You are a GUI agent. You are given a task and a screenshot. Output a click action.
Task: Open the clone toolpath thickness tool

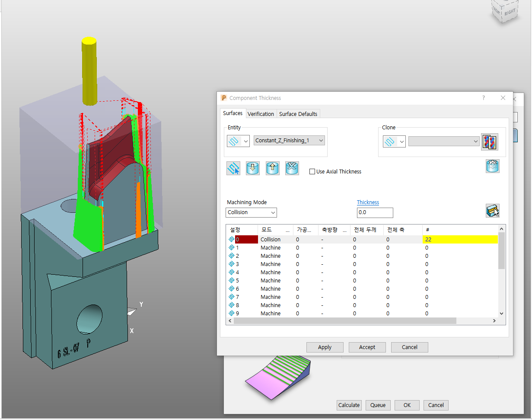pyautogui.click(x=490, y=141)
